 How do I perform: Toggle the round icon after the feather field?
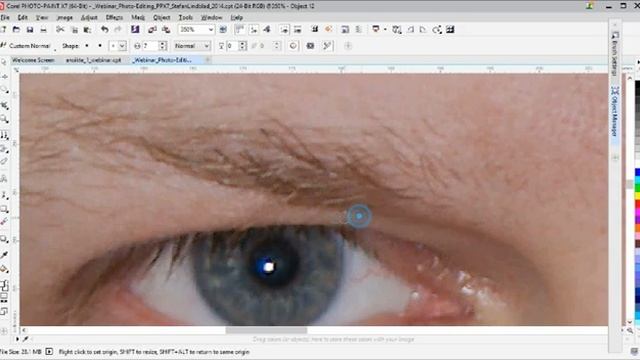click(293, 46)
